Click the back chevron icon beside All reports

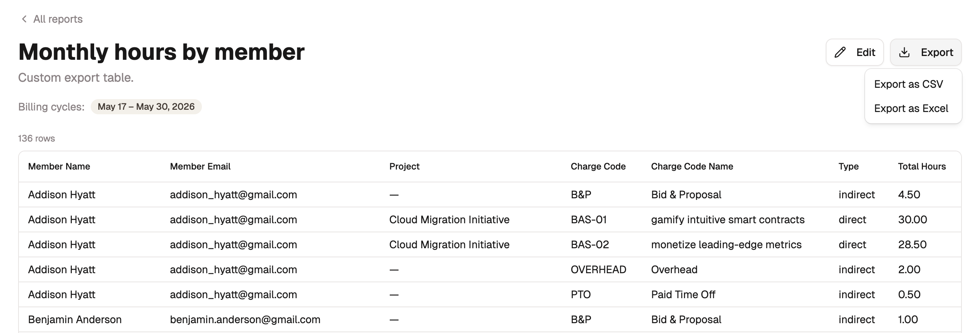[x=24, y=19]
